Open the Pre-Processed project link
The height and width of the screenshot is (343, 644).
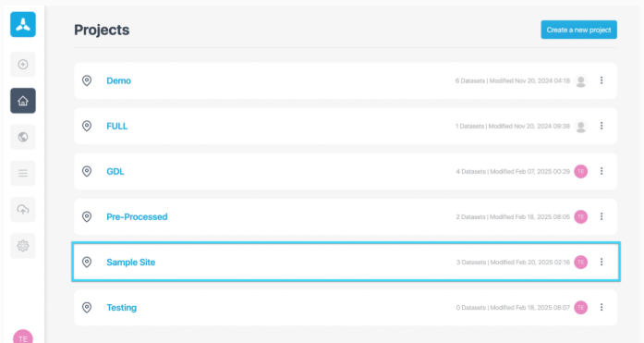tap(137, 217)
